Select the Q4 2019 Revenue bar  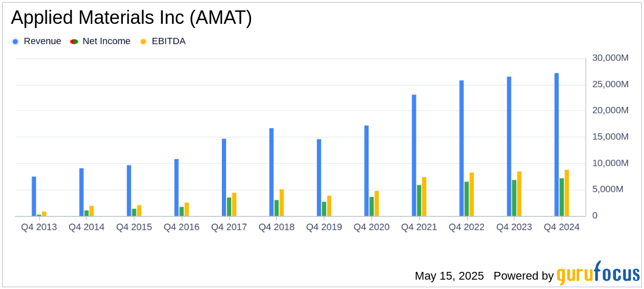319,177
